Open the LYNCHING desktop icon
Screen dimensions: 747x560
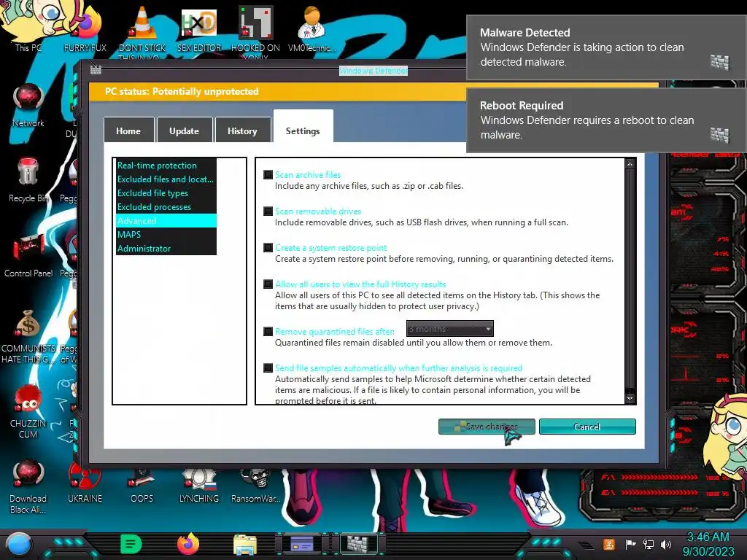coord(199,486)
